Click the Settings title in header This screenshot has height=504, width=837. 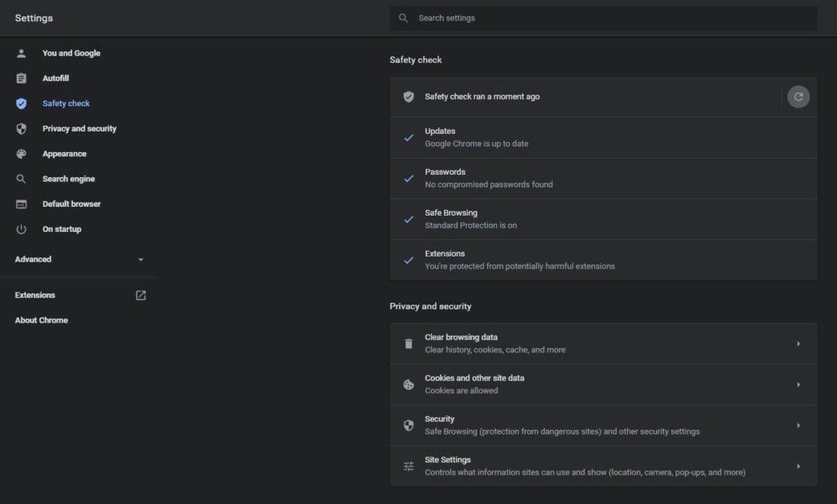pos(34,18)
